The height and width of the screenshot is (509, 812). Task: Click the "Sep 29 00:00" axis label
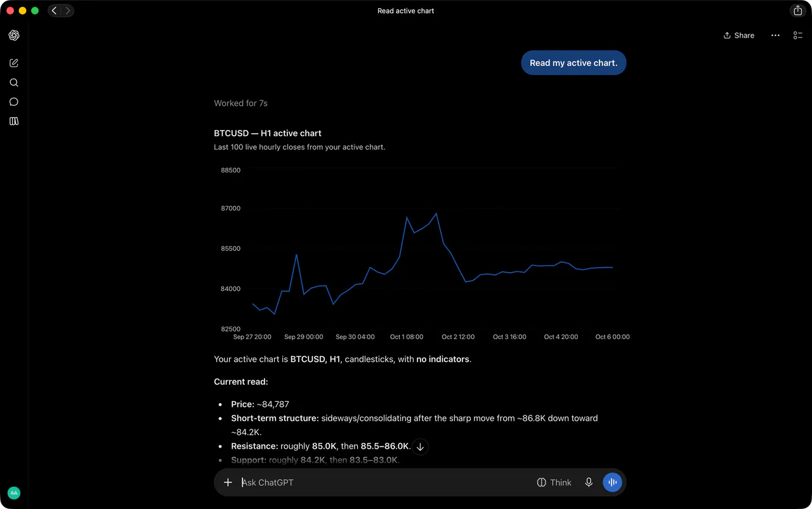(x=304, y=337)
